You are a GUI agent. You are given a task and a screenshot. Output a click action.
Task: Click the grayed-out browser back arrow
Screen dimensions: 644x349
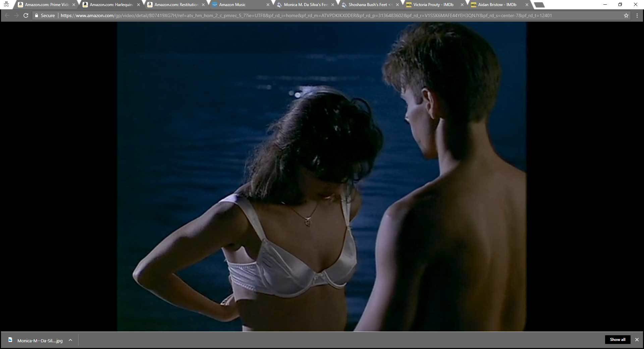pyautogui.click(x=7, y=15)
